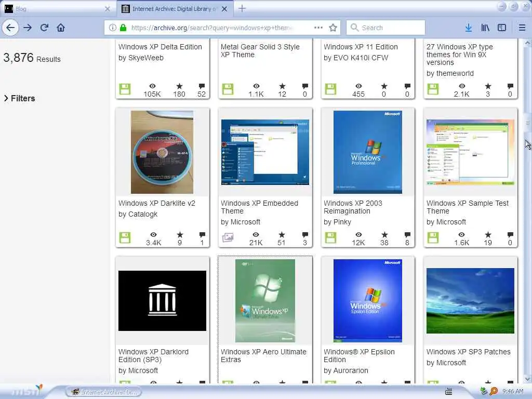Show site information icon in address bar
Screen dimensions: 532x399
coord(113,28)
